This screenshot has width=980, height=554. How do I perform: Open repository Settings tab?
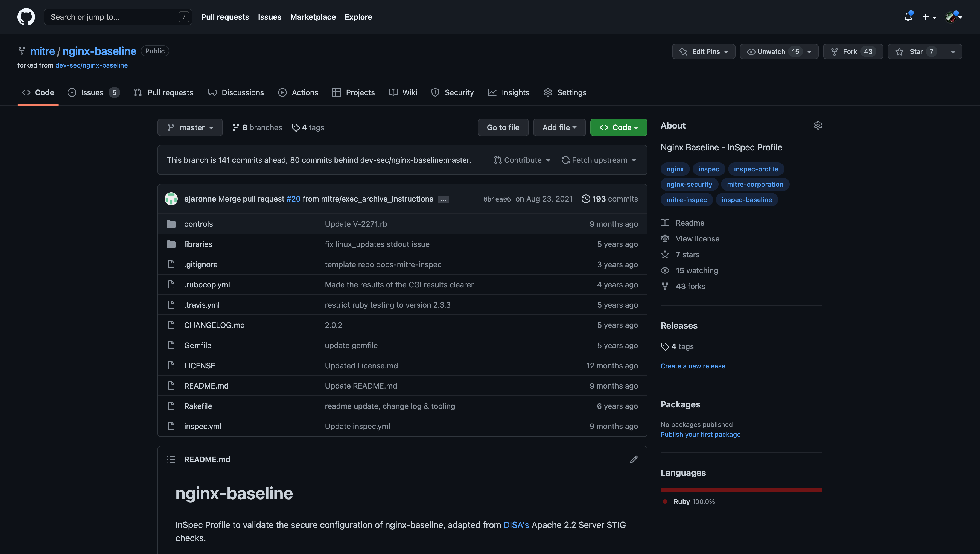565,92
